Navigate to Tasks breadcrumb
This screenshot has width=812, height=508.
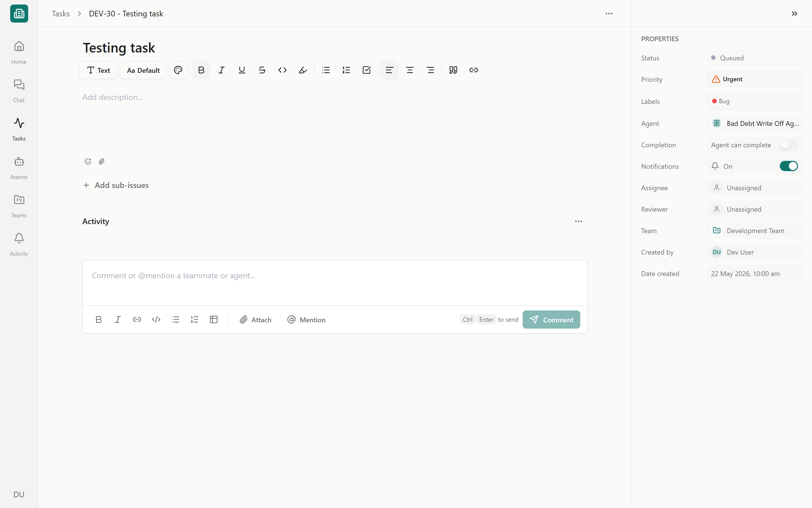(61, 14)
